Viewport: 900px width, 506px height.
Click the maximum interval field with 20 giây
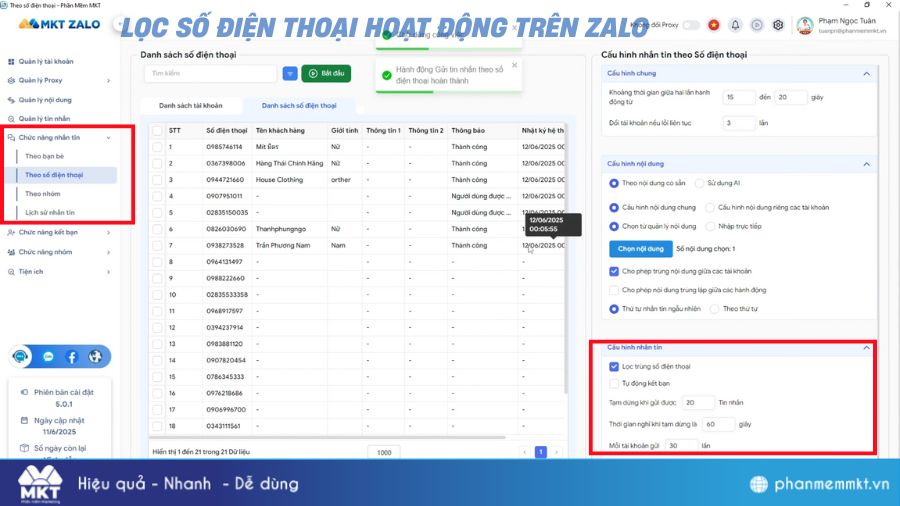[790, 98]
